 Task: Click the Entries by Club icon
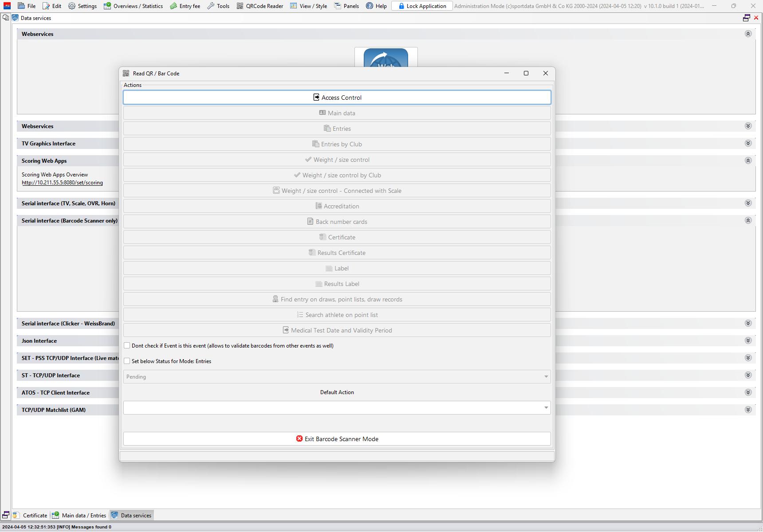tap(316, 144)
